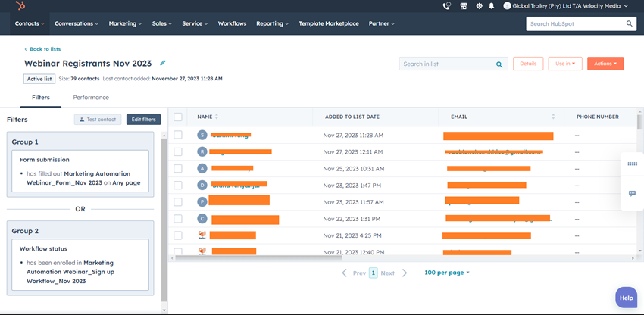Check the Nov 27, 2023 12:11 AM row

(178, 151)
